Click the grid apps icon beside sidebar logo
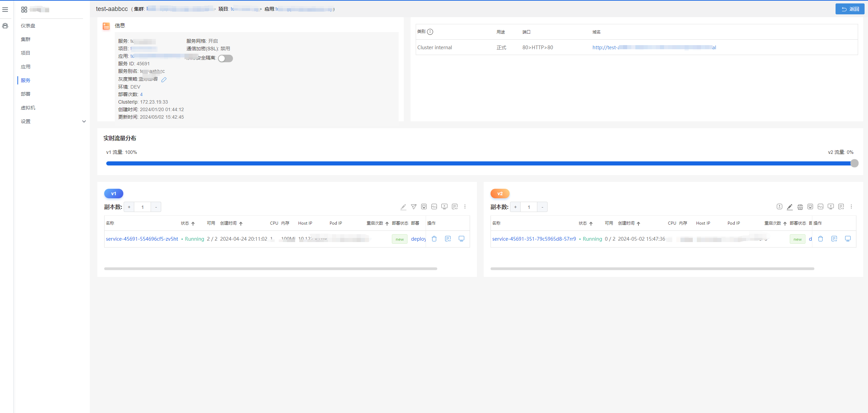The image size is (868, 413). point(24,10)
